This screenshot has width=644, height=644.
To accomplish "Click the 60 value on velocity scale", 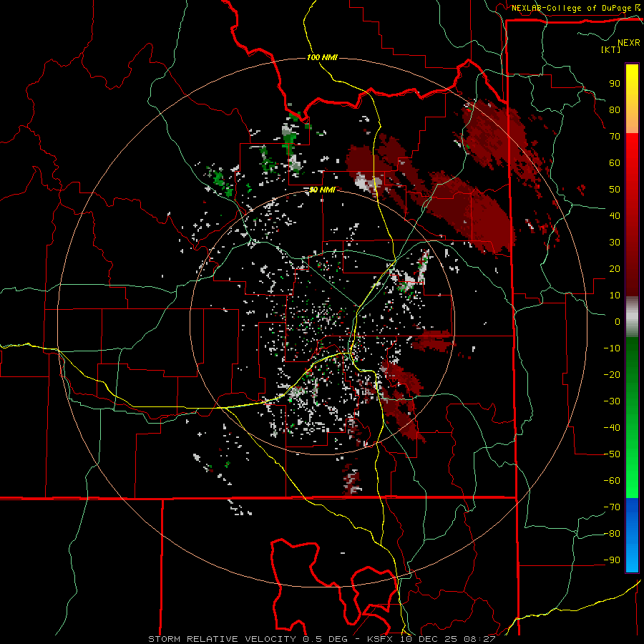I will (x=615, y=162).
